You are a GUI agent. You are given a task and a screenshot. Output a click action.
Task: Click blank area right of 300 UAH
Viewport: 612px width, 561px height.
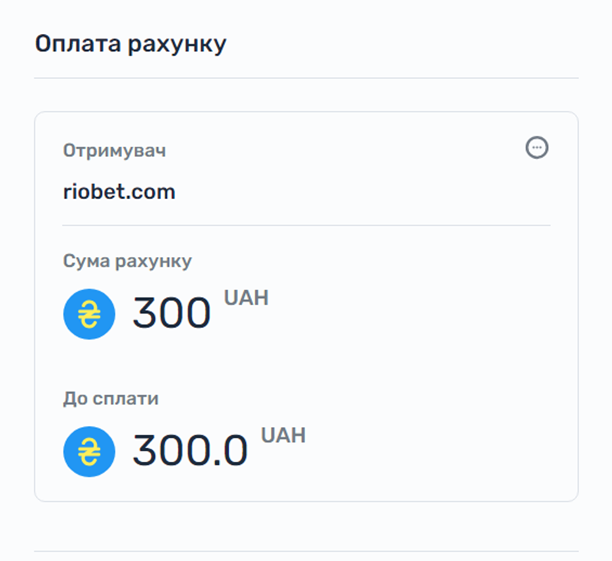coord(420,314)
